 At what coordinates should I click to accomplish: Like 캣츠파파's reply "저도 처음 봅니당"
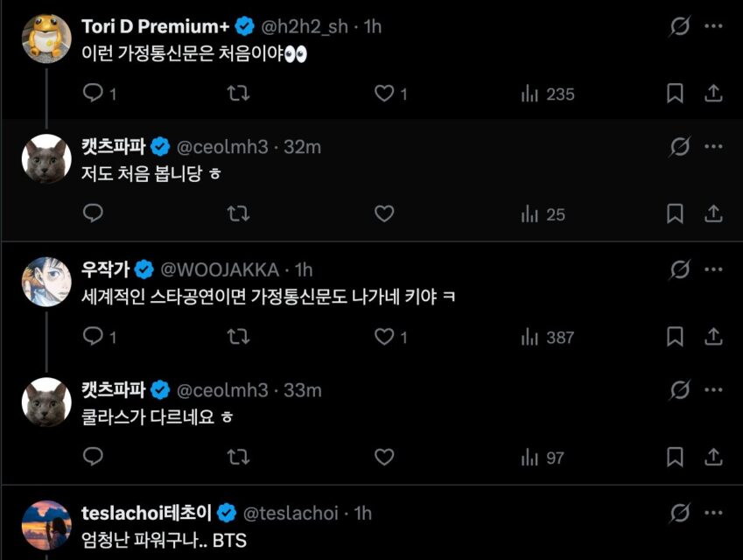pyautogui.click(x=384, y=214)
